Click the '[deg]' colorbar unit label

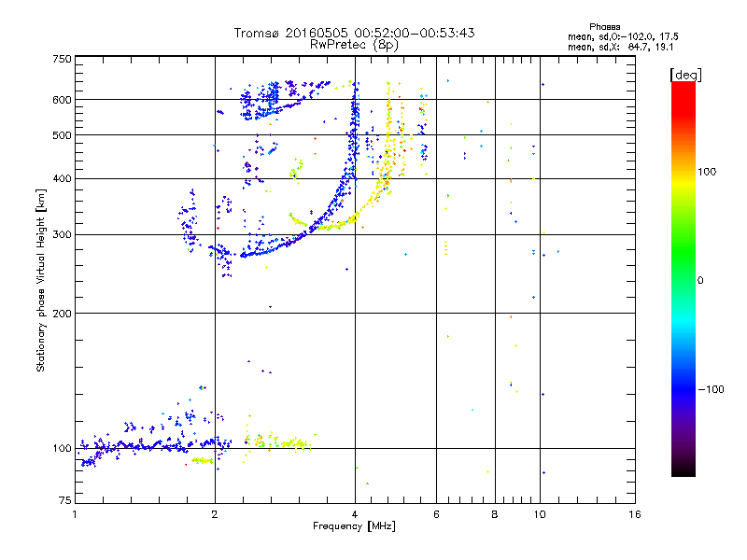point(685,75)
